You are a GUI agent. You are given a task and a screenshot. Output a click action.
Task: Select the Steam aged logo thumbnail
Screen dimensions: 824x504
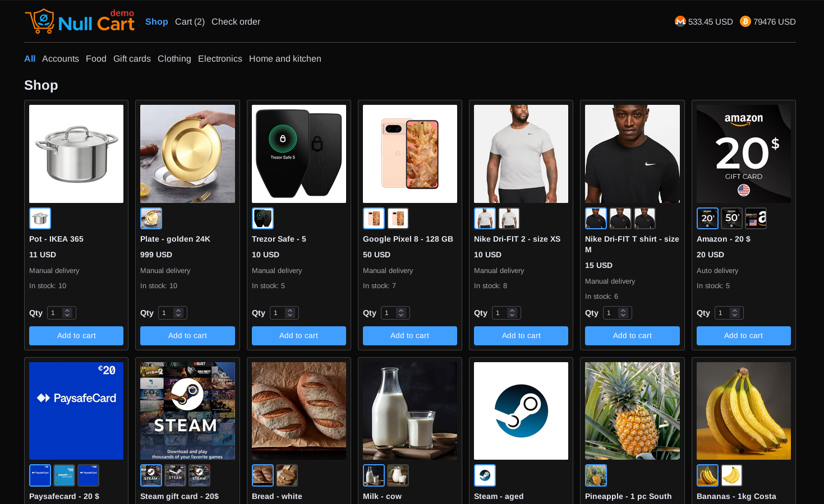[485, 475]
